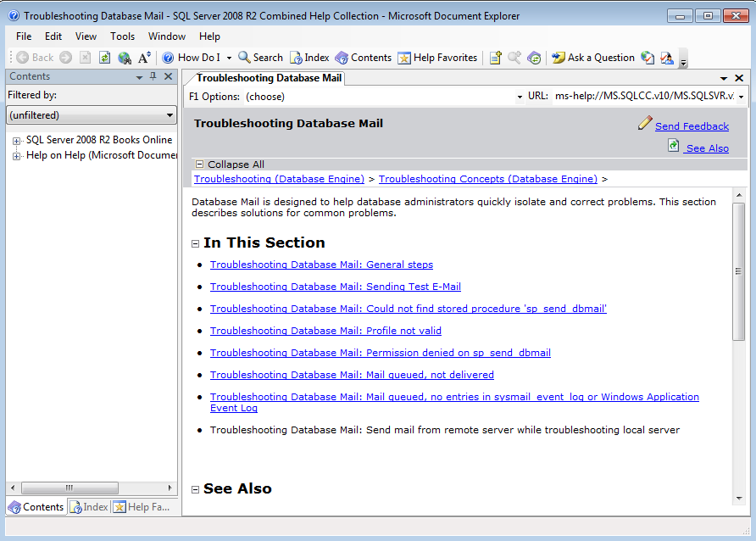756x541 pixels.
Task: Select Troubleshooting Database Mail document tab
Action: pos(269,78)
